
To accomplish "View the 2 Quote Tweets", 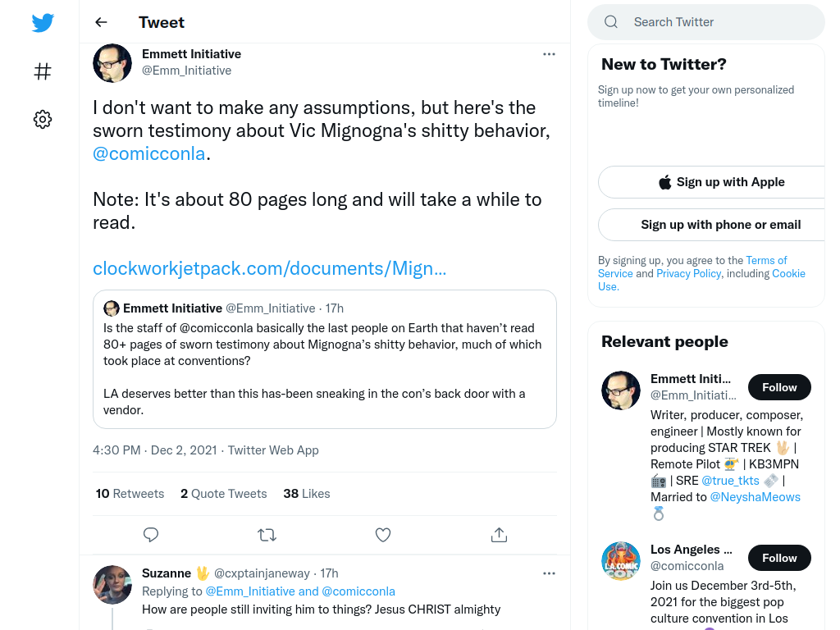I will pos(223,494).
